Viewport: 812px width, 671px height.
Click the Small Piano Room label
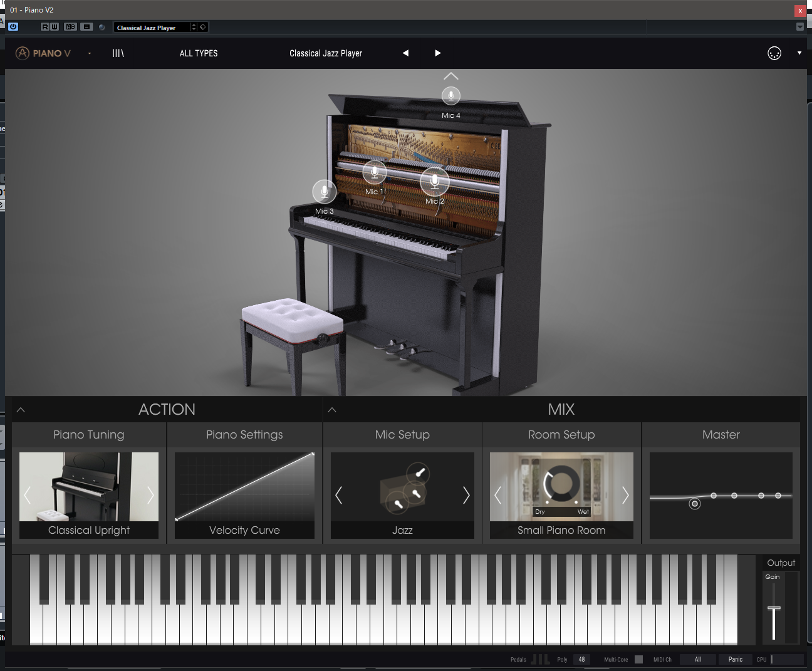561,530
